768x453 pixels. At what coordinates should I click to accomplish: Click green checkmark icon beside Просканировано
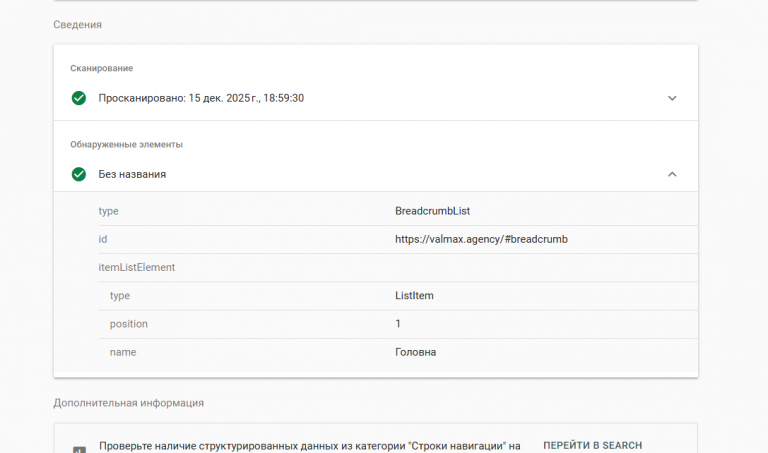79,98
